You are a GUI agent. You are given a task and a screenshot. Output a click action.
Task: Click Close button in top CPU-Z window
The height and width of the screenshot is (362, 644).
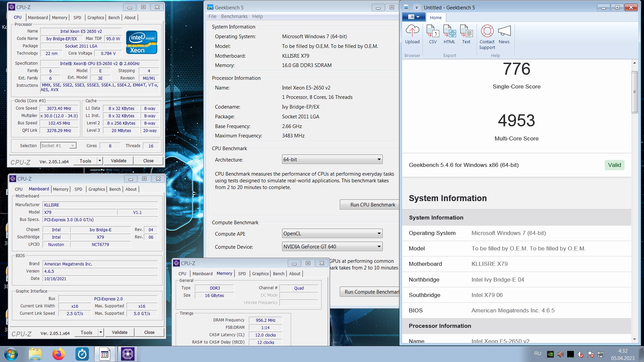(148, 161)
